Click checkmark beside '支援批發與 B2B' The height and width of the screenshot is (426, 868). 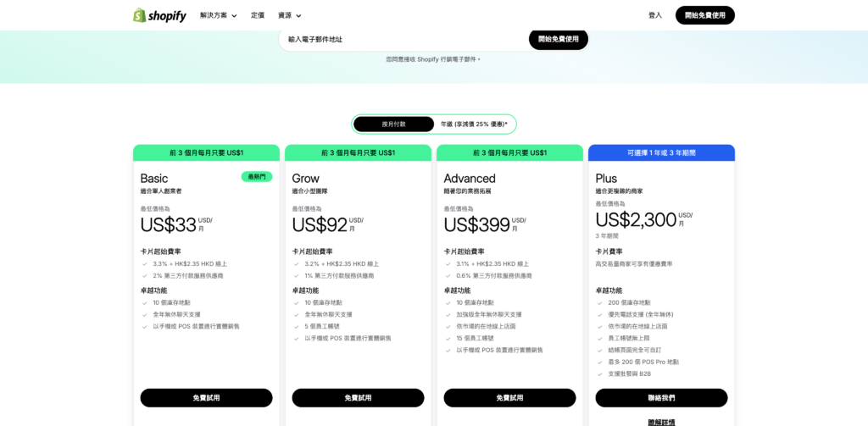point(599,374)
